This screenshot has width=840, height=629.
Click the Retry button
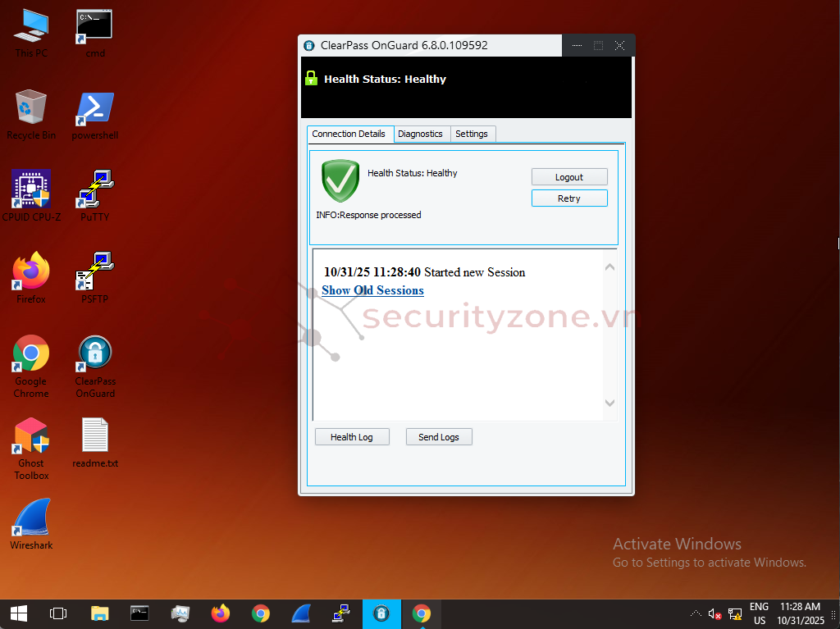click(569, 198)
